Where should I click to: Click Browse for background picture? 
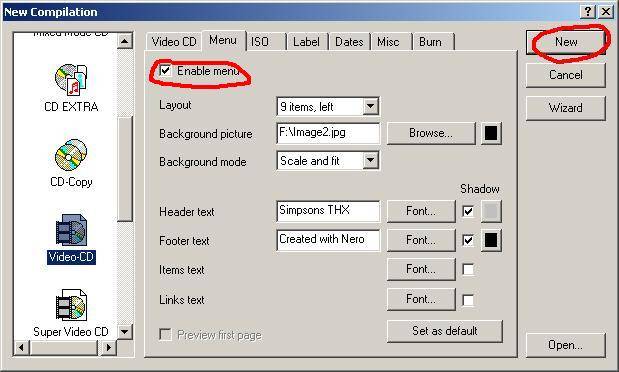[431, 133]
